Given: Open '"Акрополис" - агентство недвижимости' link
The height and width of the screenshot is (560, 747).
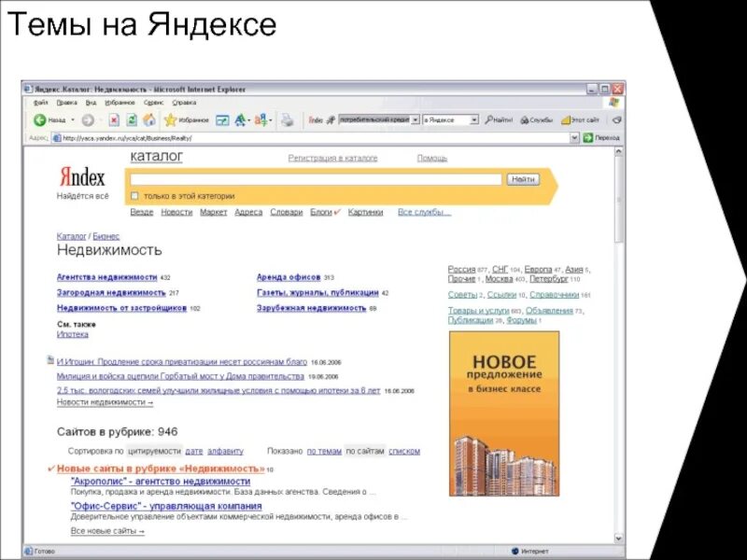Looking at the screenshot, I should pos(161,482).
